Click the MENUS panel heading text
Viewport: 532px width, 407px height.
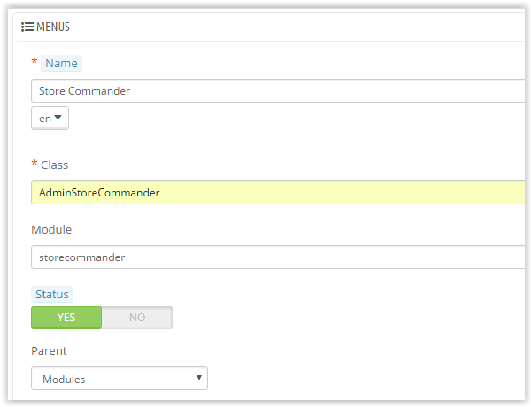pyautogui.click(x=53, y=27)
